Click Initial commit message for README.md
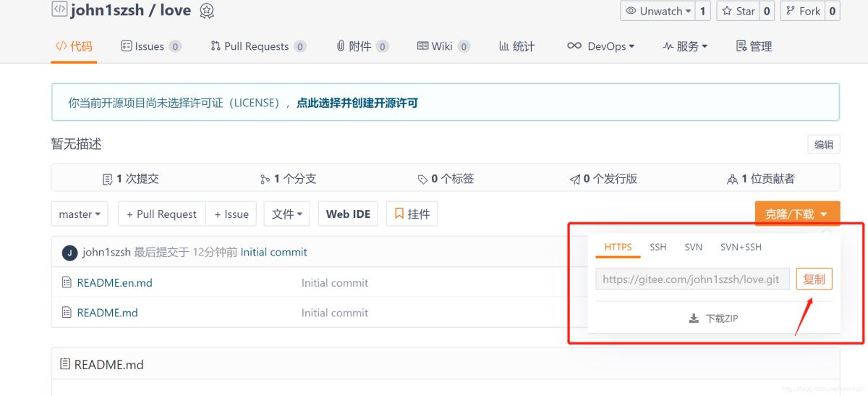This screenshot has width=868, height=396. point(334,313)
